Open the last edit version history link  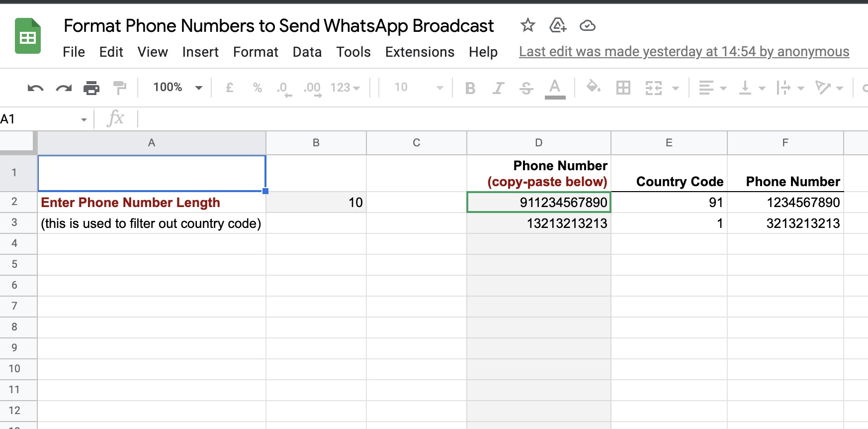684,52
